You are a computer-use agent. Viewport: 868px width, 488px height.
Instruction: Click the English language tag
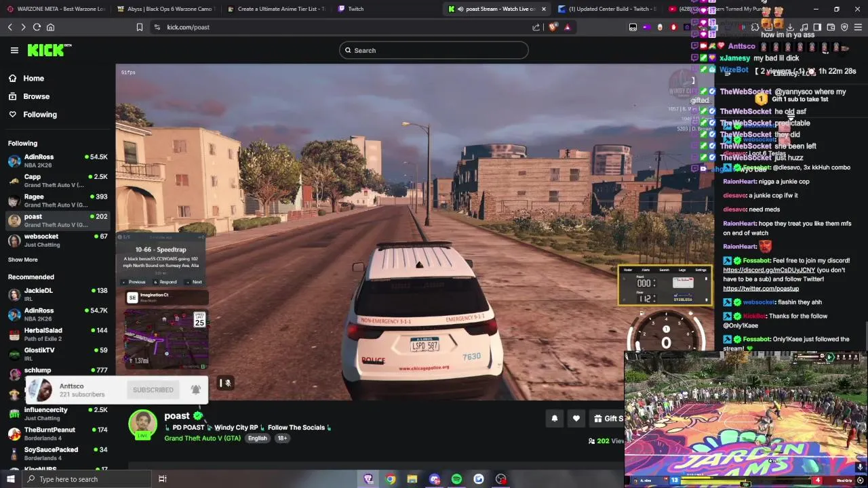click(257, 438)
